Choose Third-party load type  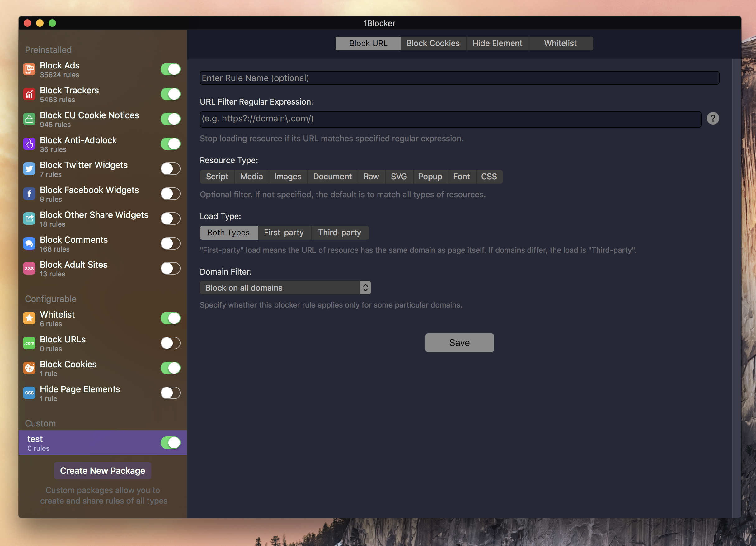coord(339,233)
